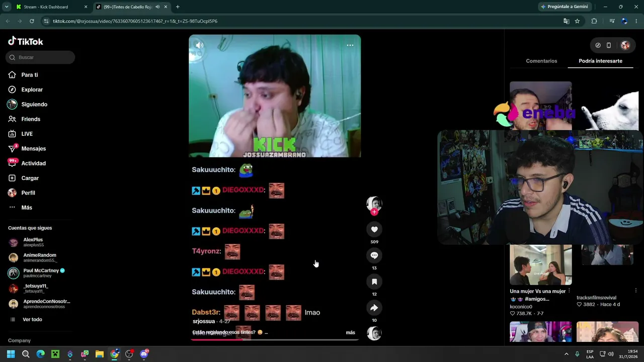
Task: Open the video's three-dot options menu
Action: tap(350, 45)
